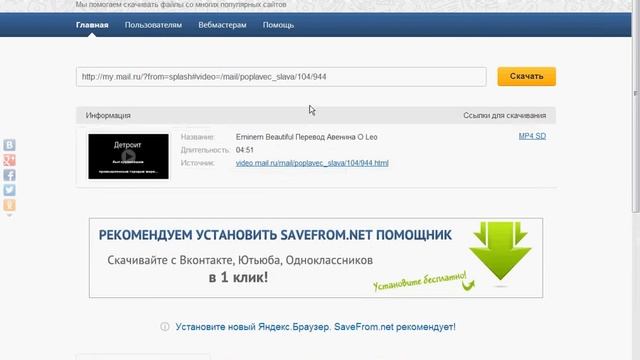The image size is (640, 360).
Task: Click the green download arrow in the banner
Action: (x=500, y=251)
